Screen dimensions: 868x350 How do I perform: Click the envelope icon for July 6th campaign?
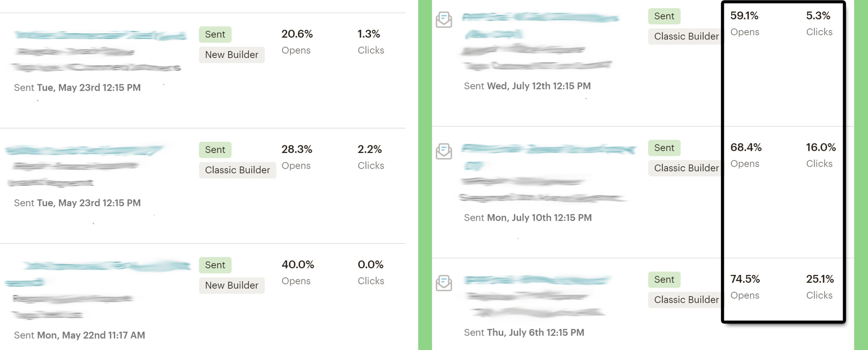point(444,283)
